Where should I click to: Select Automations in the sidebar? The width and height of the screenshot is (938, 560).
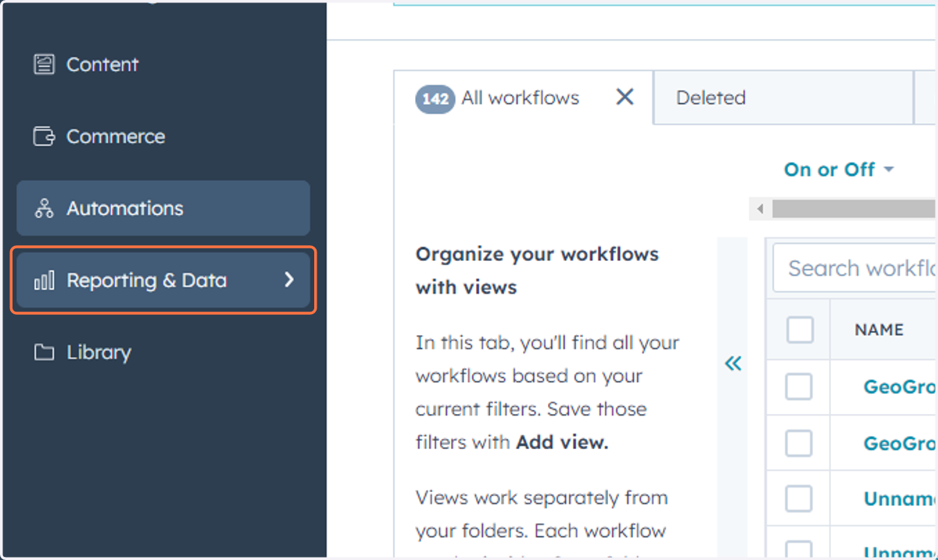tap(163, 209)
